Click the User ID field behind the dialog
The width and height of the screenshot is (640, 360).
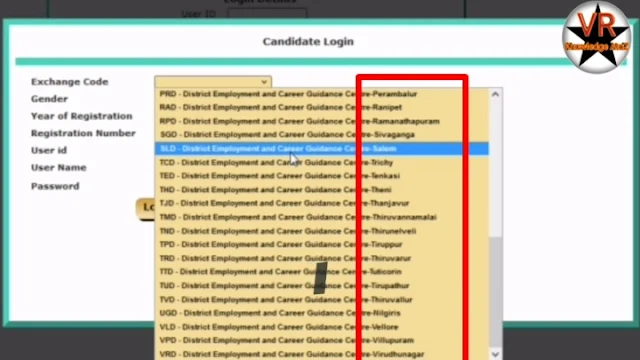[x=267, y=13]
